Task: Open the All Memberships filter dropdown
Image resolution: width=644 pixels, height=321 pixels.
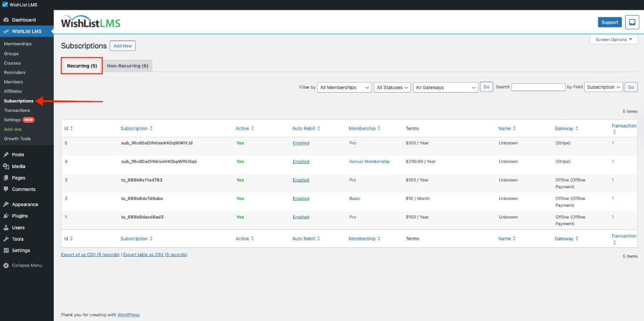Action: coord(344,87)
